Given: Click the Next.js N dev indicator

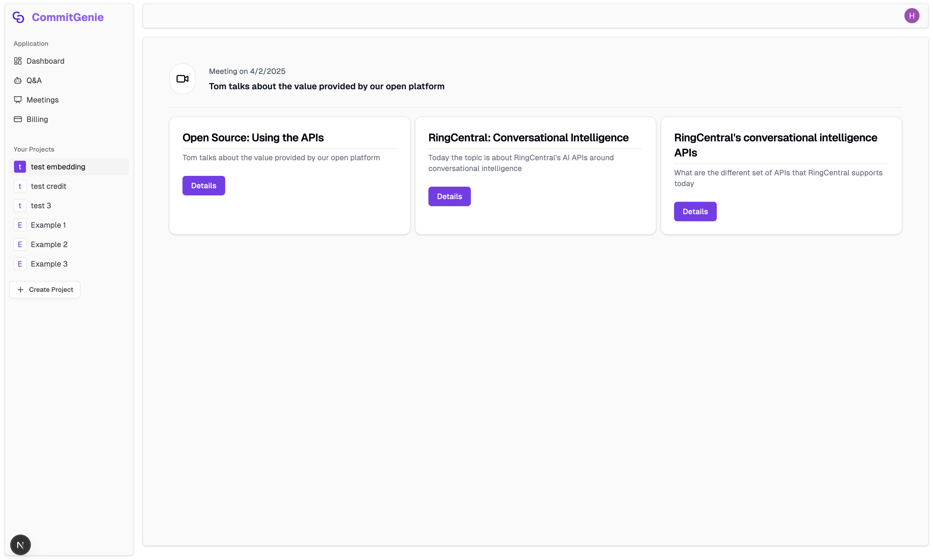Looking at the screenshot, I should pyautogui.click(x=21, y=545).
